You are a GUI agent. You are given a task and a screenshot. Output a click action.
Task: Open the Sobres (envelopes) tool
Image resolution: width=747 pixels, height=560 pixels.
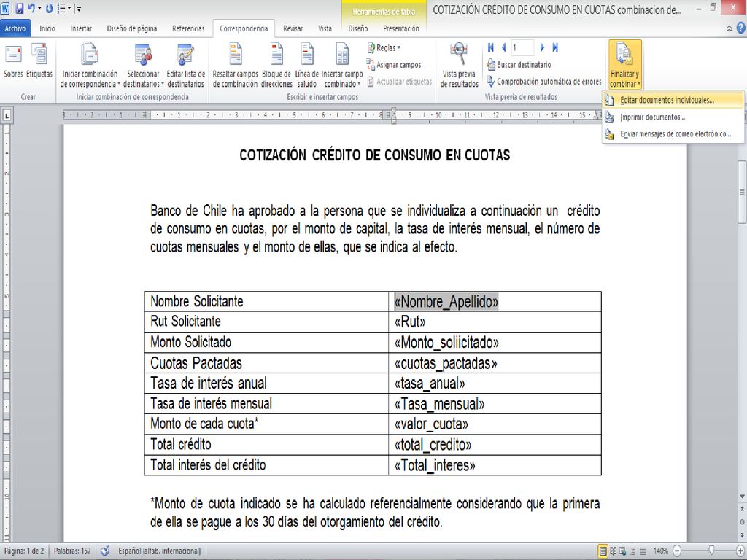13,60
